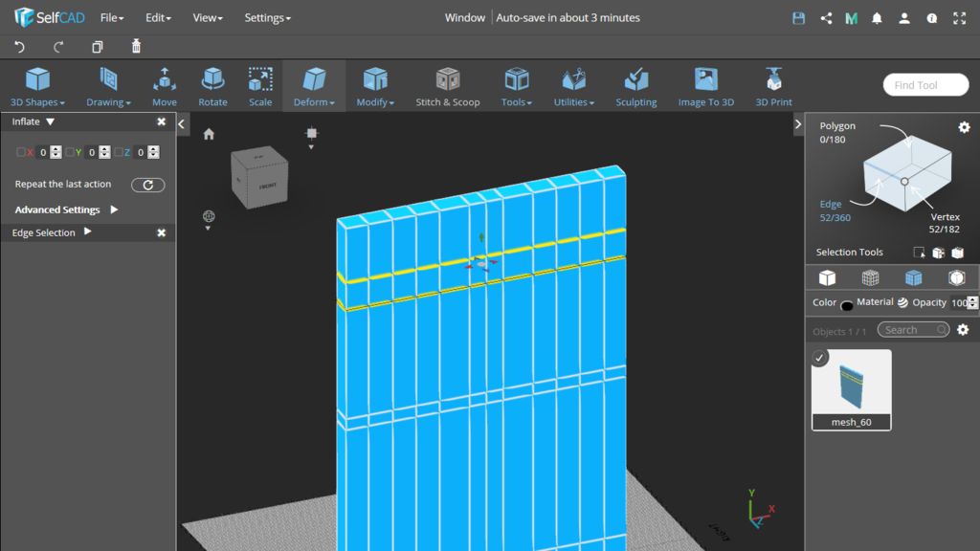Click the 3D Print icon

click(773, 86)
